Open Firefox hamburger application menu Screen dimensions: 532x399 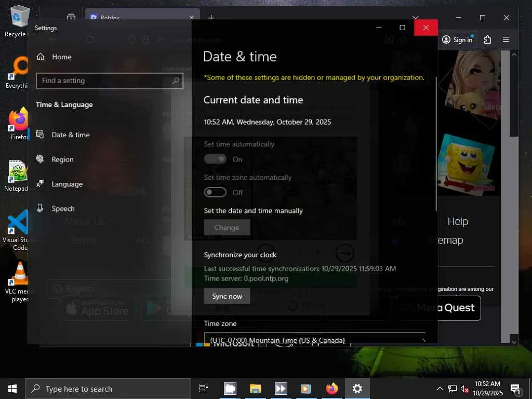tap(506, 39)
